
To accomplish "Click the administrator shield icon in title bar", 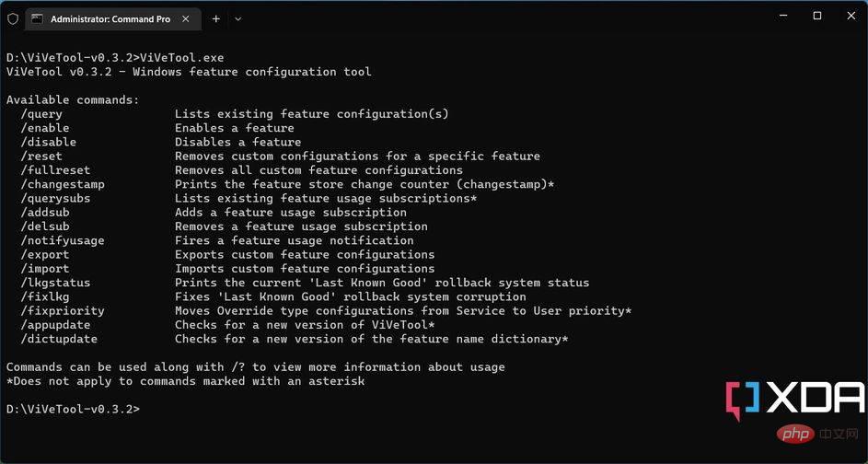I will pyautogui.click(x=13, y=18).
